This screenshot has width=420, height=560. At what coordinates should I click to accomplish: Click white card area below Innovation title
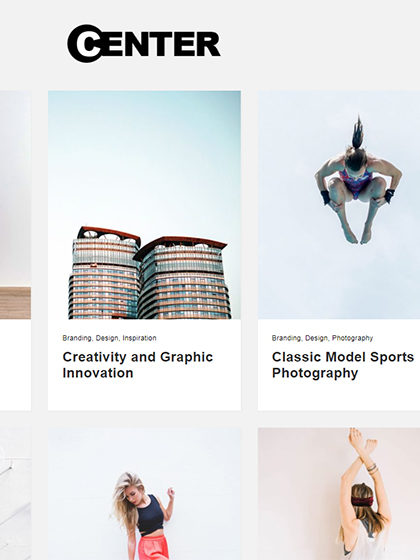144,396
